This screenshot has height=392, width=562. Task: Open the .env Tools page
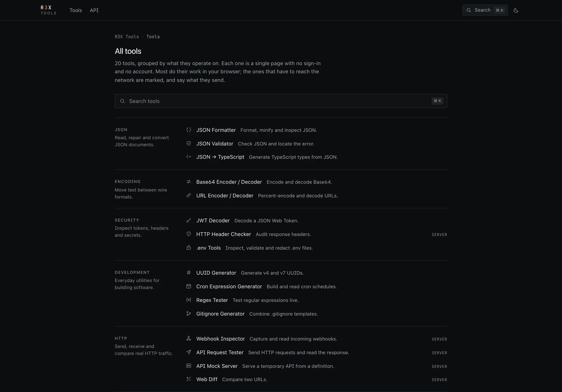(x=208, y=248)
